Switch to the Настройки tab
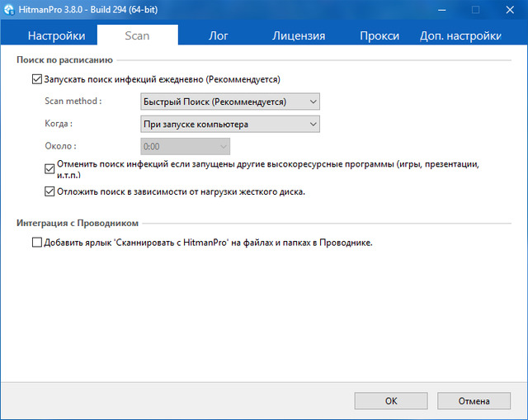 click(x=56, y=35)
